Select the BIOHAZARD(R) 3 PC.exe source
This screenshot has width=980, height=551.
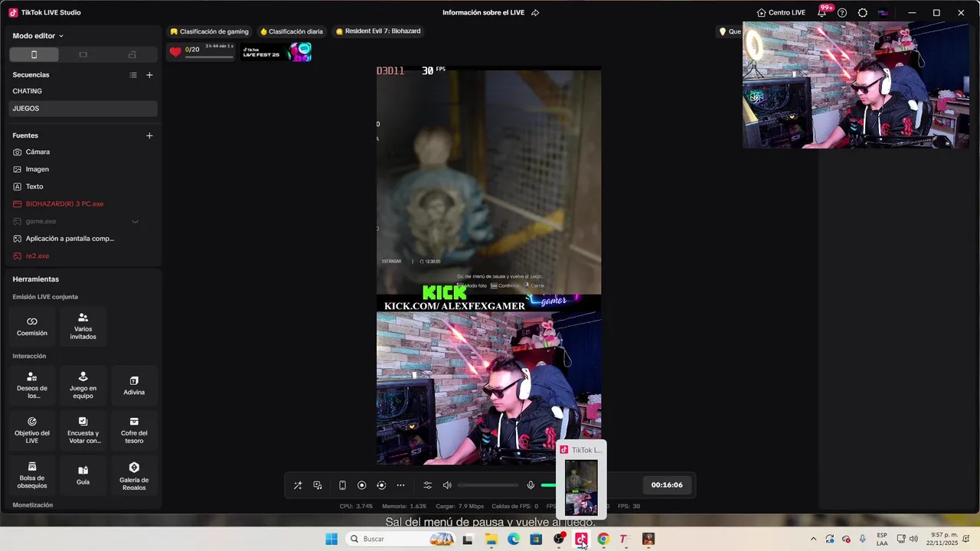(83, 204)
